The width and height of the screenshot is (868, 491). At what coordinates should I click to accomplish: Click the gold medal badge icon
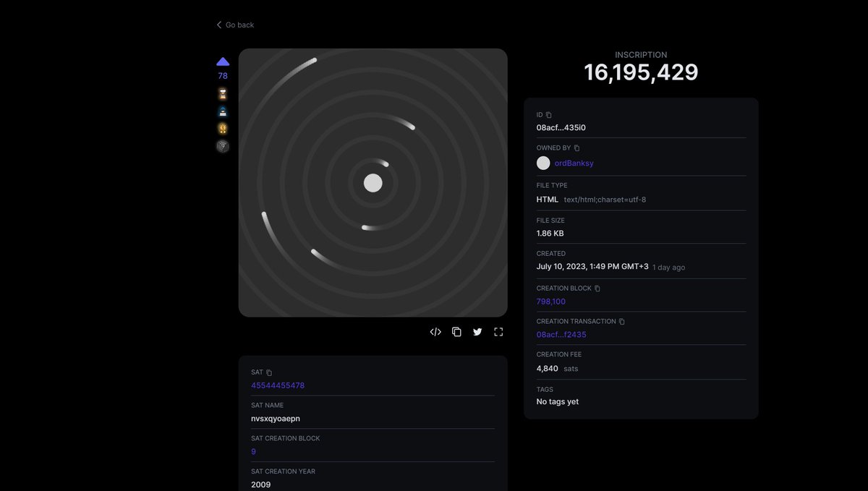(223, 129)
